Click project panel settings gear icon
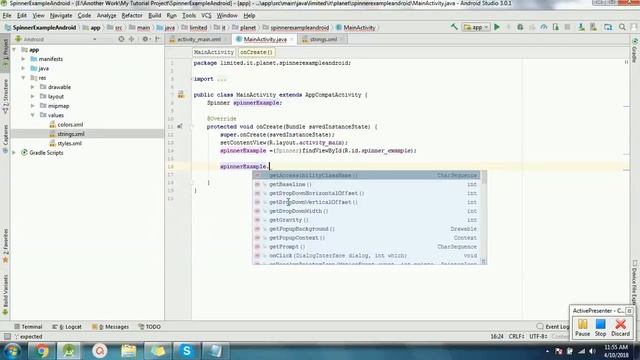The image size is (640, 360). pyautogui.click(x=145, y=39)
